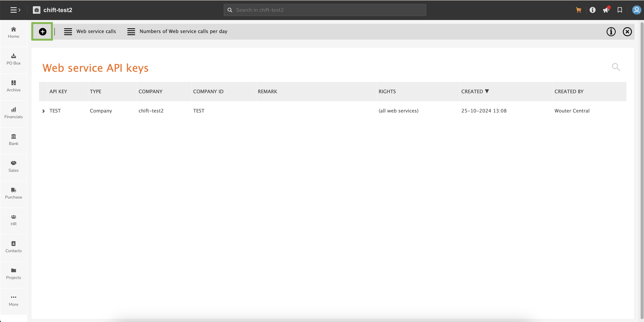The width and height of the screenshot is (644, 322).
Task: Open the bookmark icon in the top bar
Action: (x=620, y=10)
